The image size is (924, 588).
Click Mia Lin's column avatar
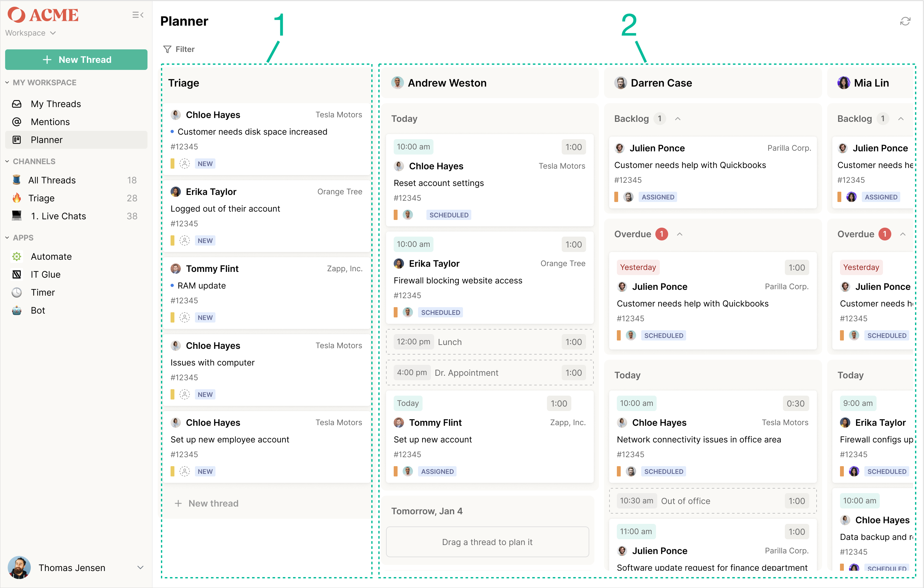(x=844, y=83)
